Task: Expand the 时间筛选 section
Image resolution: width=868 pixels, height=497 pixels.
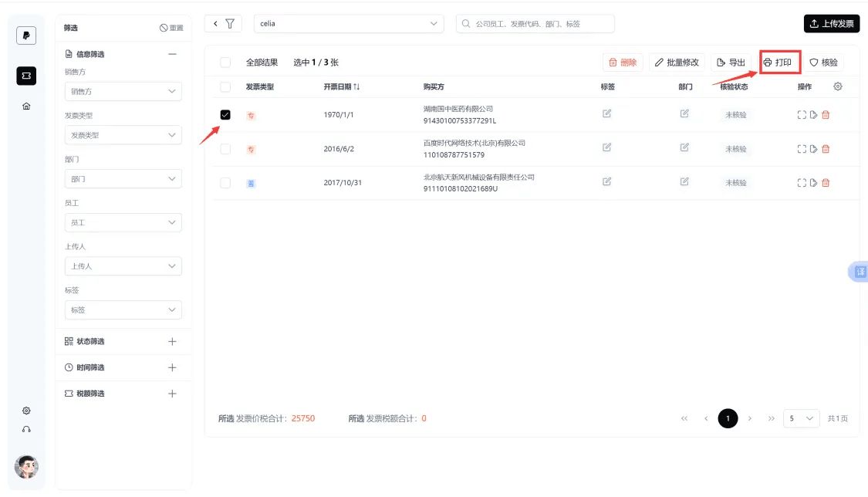Action: (x=123, y=367)
